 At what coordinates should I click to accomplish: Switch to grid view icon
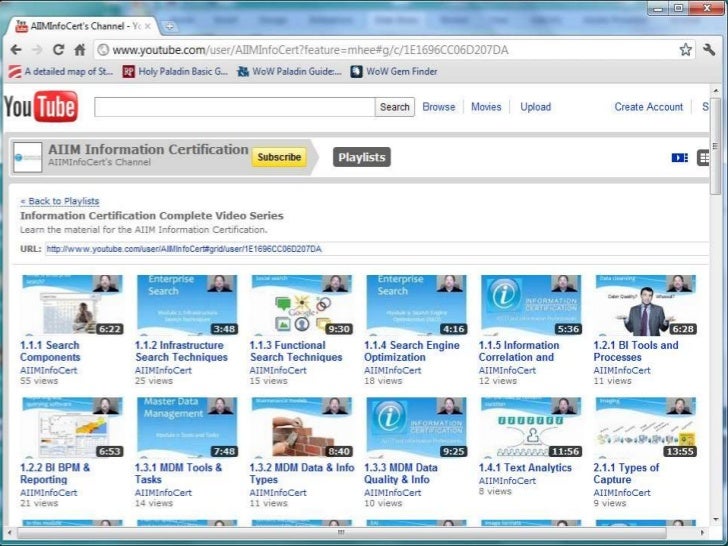[703, 158]
